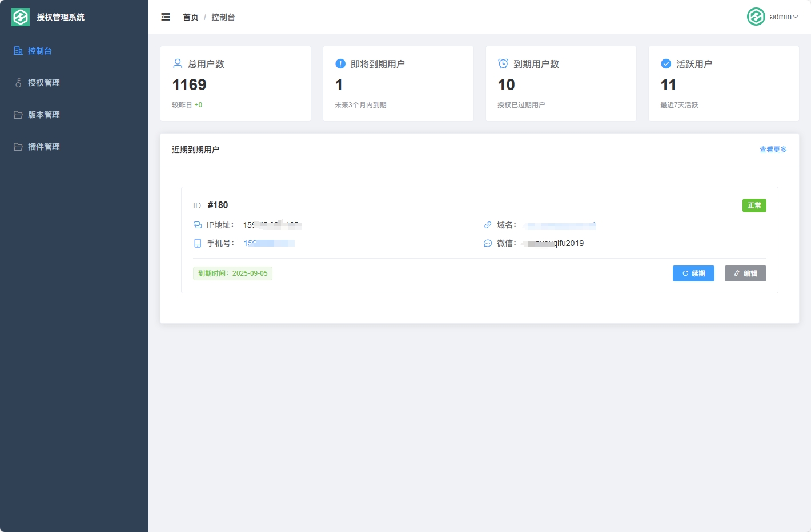Click the total users person icon
811x532 pixels.
point(178,63)
